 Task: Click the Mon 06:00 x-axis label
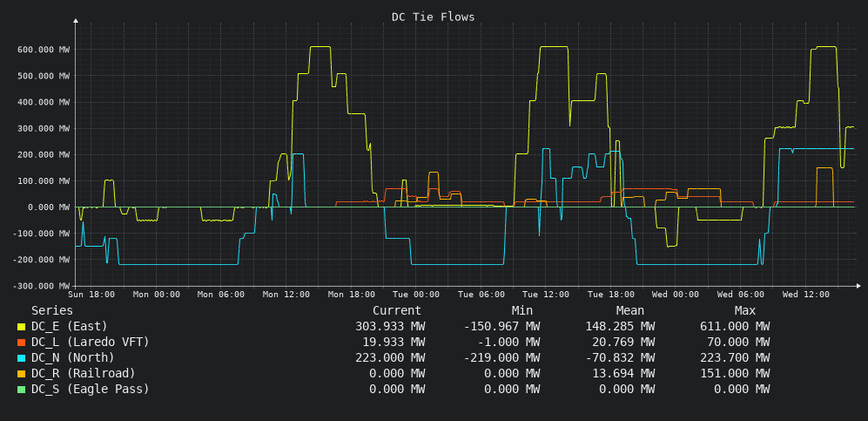pyautogui.click(x=221, y=295)
